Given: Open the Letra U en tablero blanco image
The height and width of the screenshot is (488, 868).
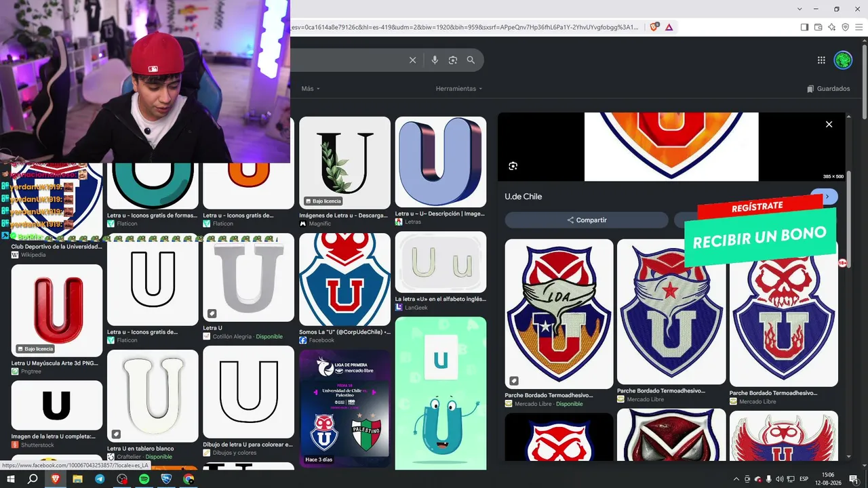Looking at the screenshot, I should (x=153, y=396).
